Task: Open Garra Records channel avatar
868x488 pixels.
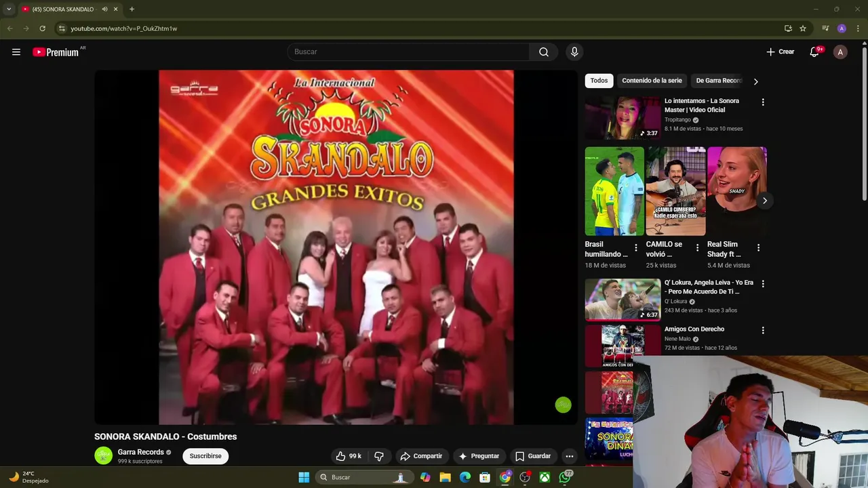Action: 103,455
